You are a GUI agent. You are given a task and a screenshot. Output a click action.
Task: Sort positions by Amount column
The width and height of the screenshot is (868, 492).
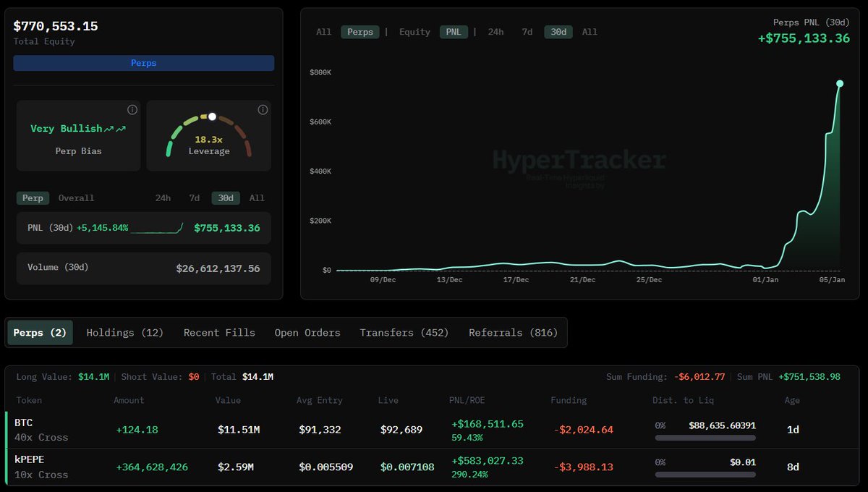point(129,400)
